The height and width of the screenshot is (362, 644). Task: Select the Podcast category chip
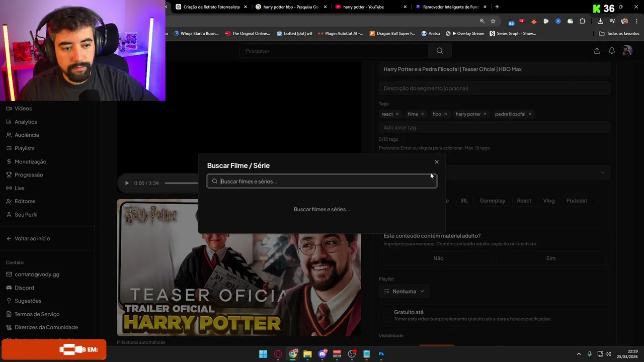point(577,201)
